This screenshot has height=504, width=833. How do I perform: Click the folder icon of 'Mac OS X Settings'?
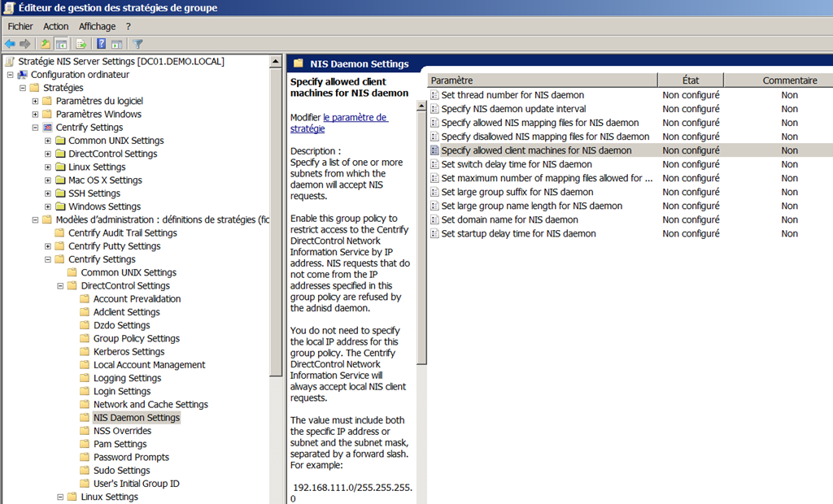click(60, 180)
